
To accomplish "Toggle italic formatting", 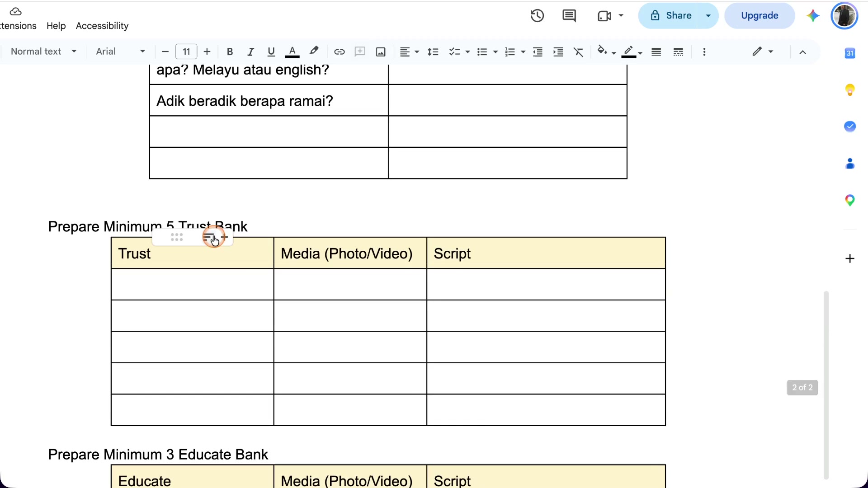I will 250,52.
